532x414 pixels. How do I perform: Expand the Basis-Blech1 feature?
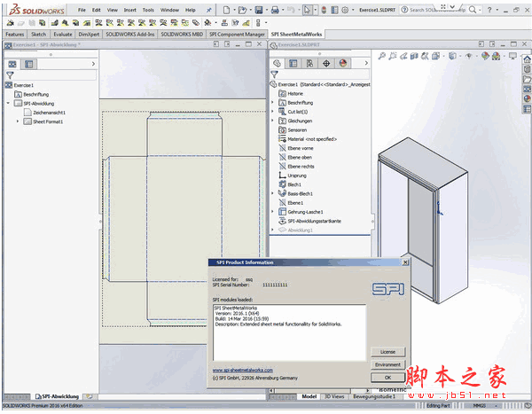pyautogui.click(x=272, y=193)
